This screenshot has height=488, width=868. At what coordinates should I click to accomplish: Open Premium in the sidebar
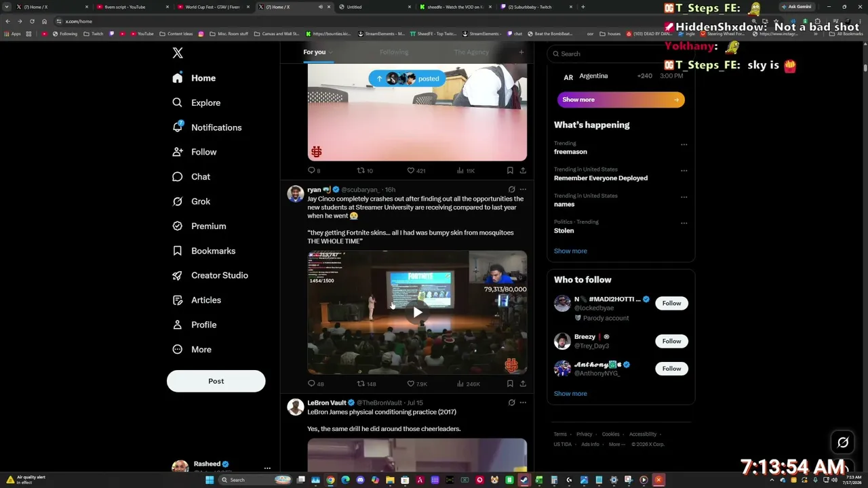pos(199,226)
